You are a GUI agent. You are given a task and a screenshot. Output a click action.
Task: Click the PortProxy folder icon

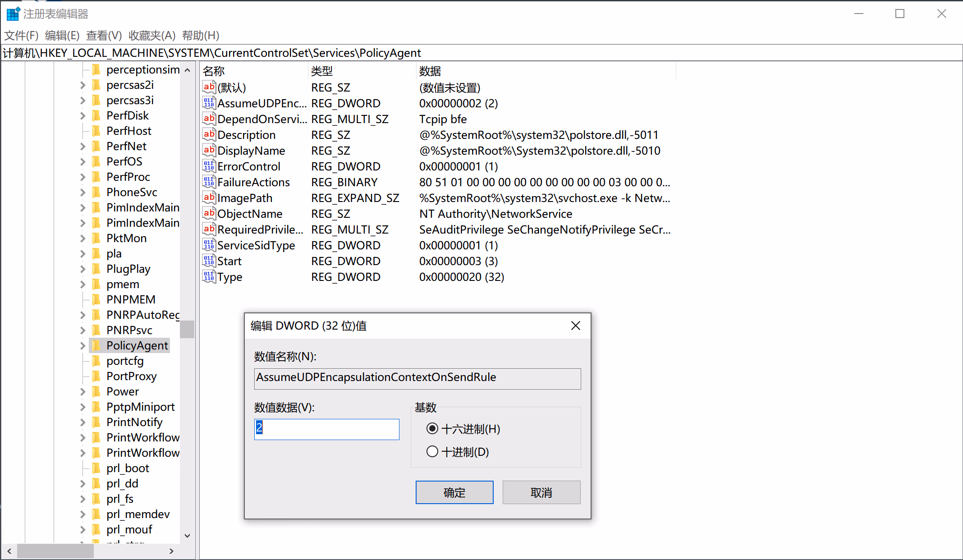tap(96, 376)
